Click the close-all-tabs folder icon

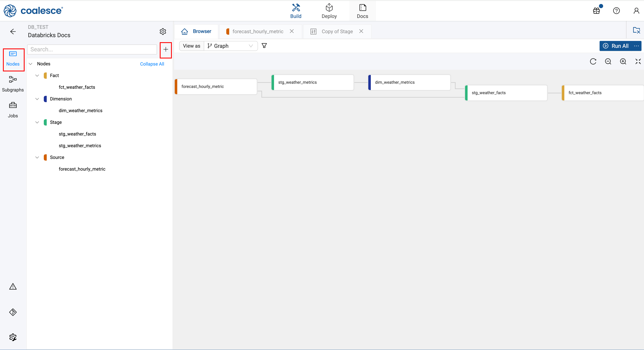click(x=636, y=30)
